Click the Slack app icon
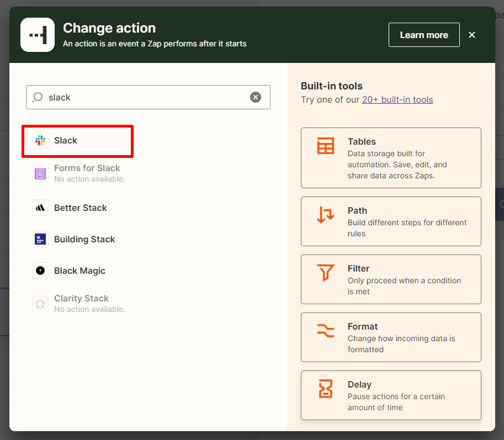 [40, 140]
